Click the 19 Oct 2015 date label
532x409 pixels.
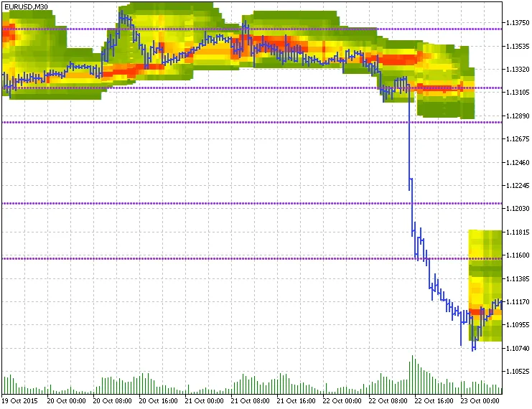coord(19,401)
